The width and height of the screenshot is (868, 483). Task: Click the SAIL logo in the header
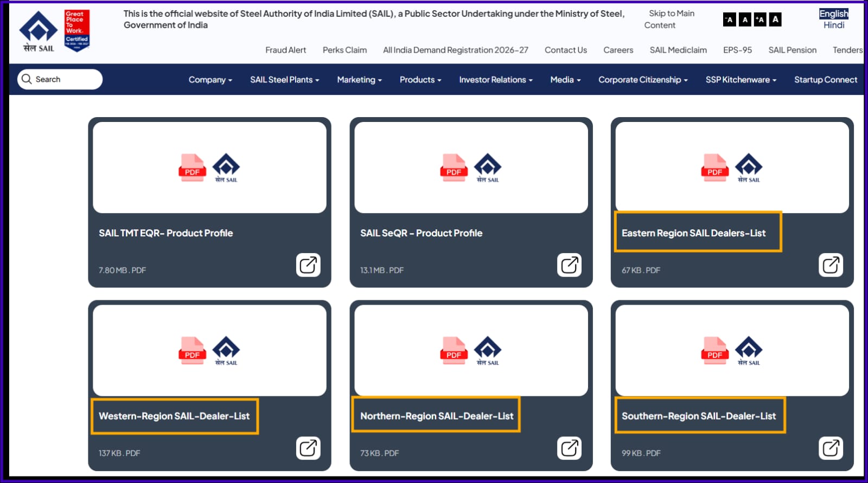(x=39, y=31)
